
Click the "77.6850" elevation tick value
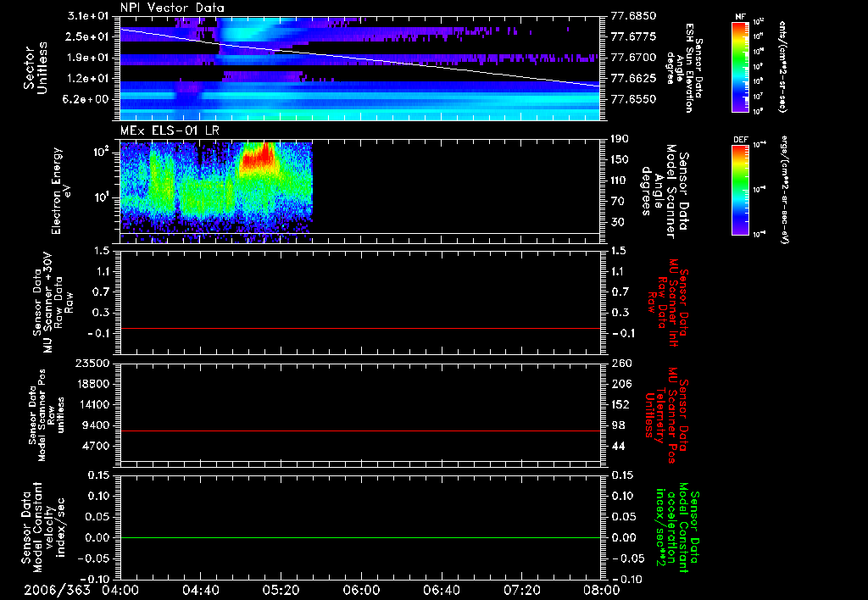pyautogui.click(x=634, y=16)
